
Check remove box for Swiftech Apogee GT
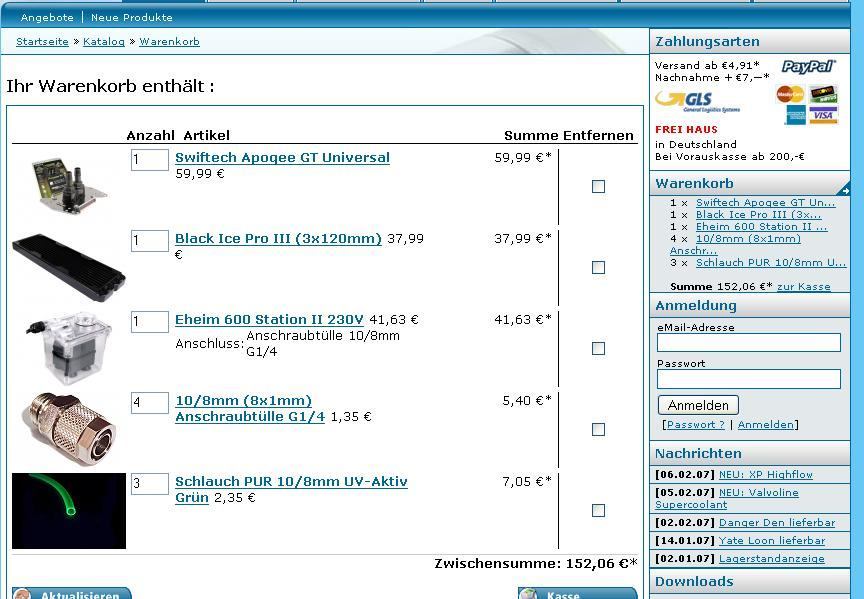(x=598, y=186)
